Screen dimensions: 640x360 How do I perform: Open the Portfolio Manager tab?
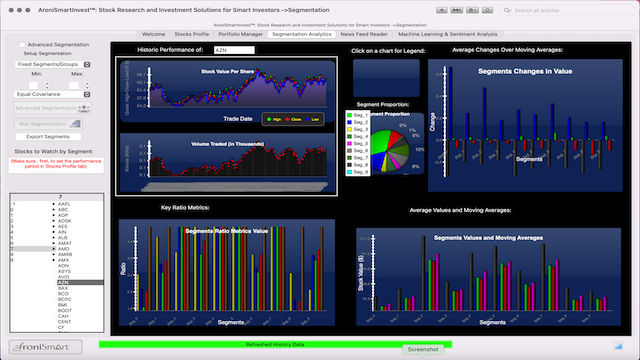240,34
